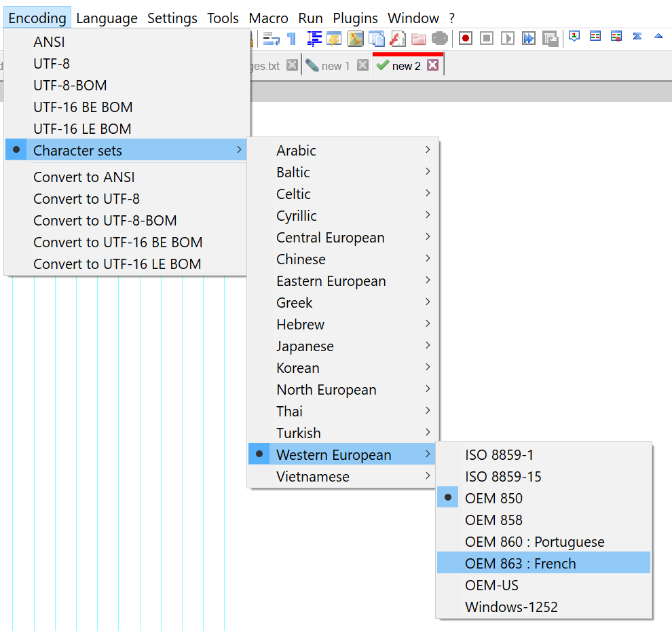Expand the Baltic submenu

343,172
